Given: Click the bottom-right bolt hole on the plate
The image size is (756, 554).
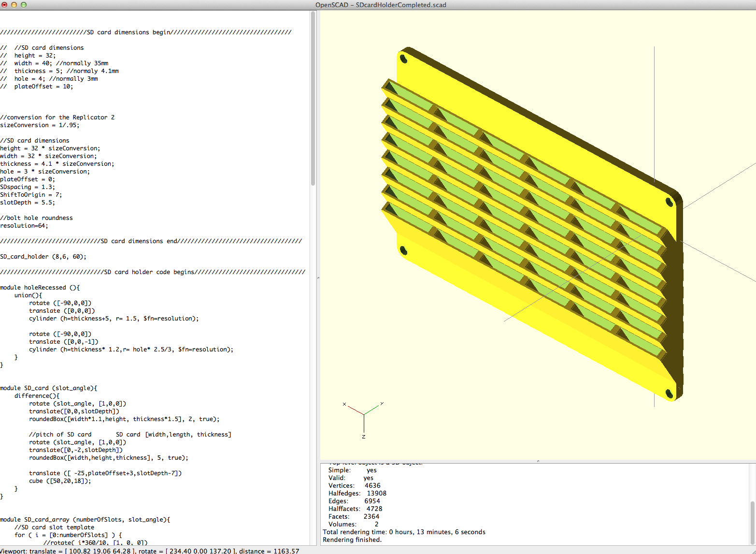Looking at the screenshot, I should tap(670, 394).
